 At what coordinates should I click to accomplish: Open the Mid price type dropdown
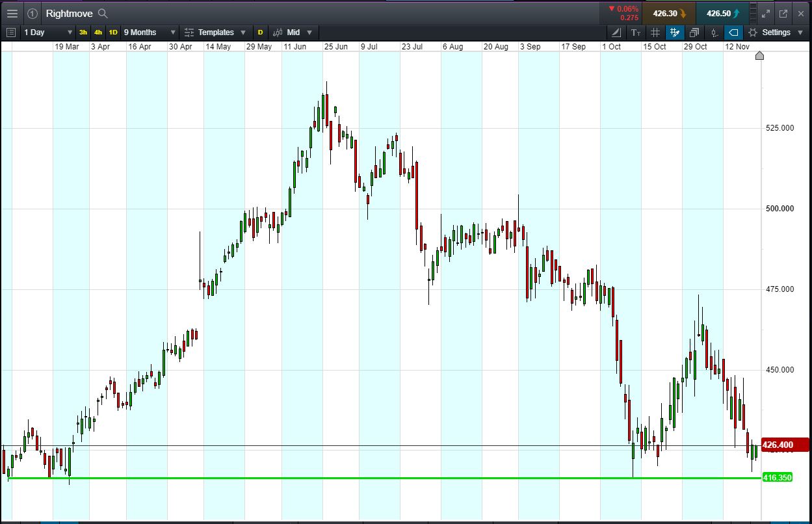pyautogui.click(x=293, y=32)
